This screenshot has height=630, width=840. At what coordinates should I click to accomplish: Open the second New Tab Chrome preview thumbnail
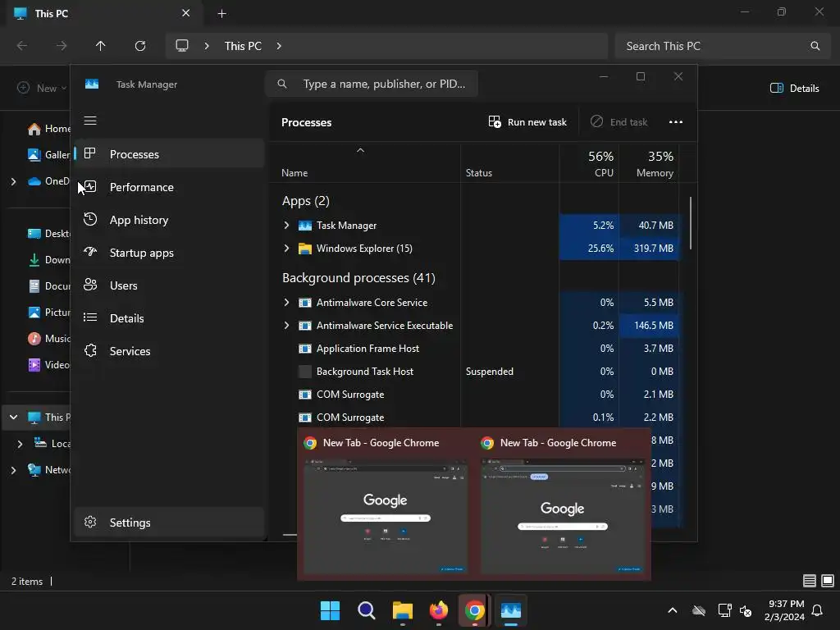[563, 515]
